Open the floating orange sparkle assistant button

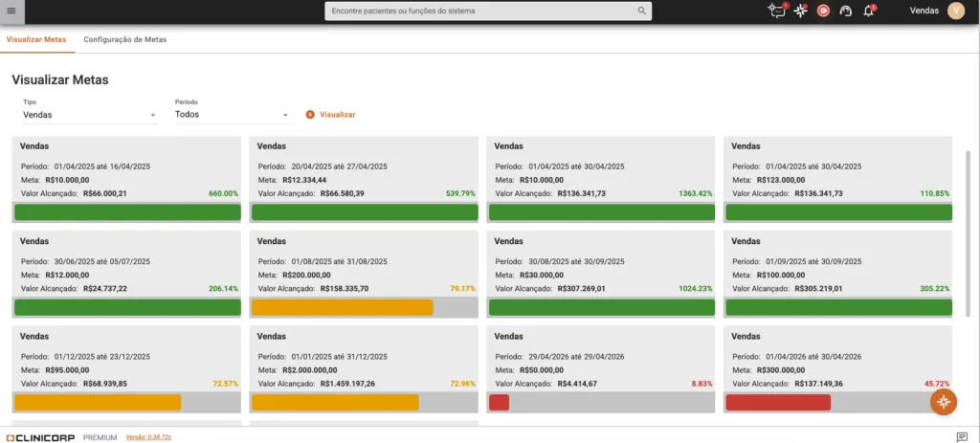click(x=944, y=402)
